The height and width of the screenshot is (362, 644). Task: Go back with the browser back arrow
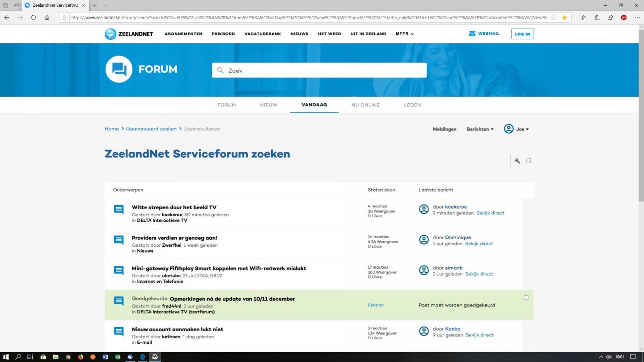coord(7,17)
